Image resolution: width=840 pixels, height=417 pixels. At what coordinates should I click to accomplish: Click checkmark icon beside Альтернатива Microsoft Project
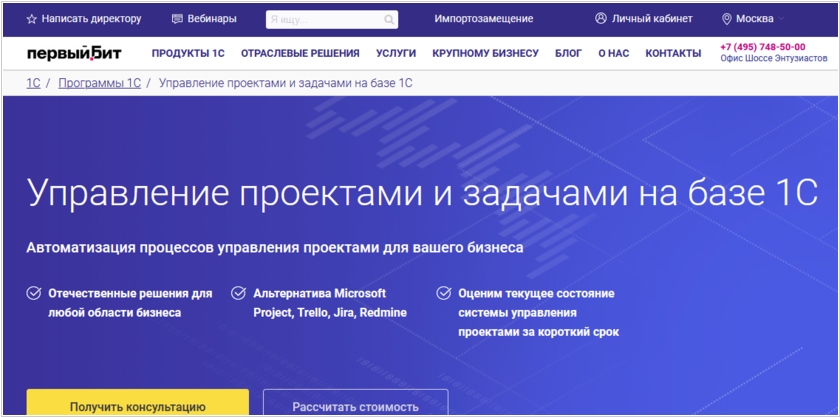238,293
